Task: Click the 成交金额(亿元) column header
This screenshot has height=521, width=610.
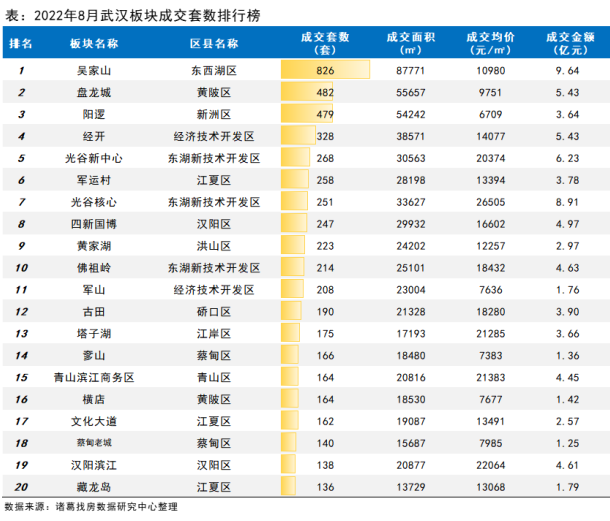Action: point(570,43)
